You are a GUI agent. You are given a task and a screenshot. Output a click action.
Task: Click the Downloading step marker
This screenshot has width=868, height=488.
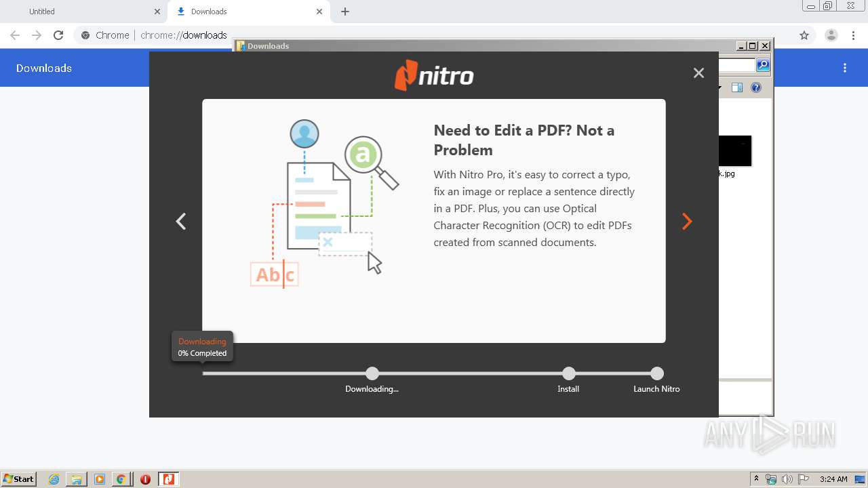tap(372, 373)
